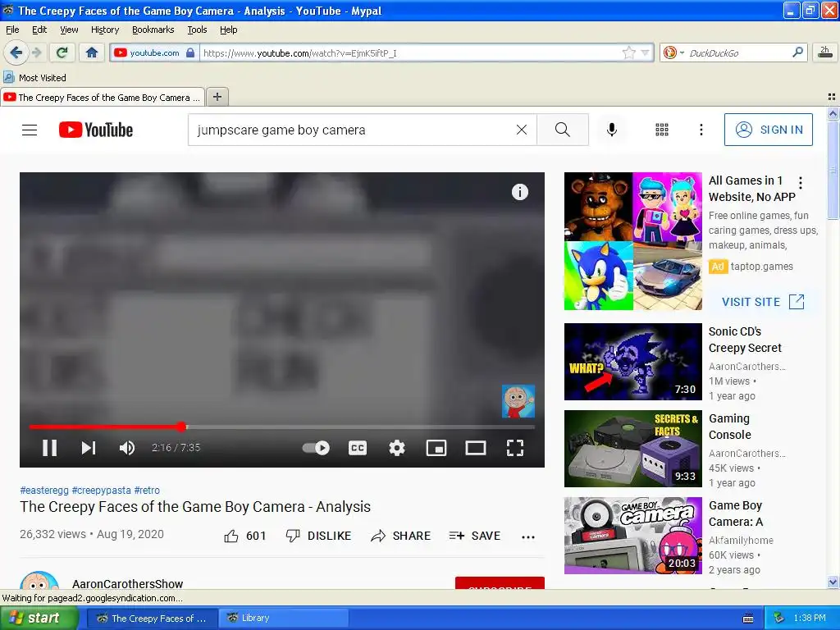
Task: Switch to Library taskbar window
Action: click(x=284, y=618)
